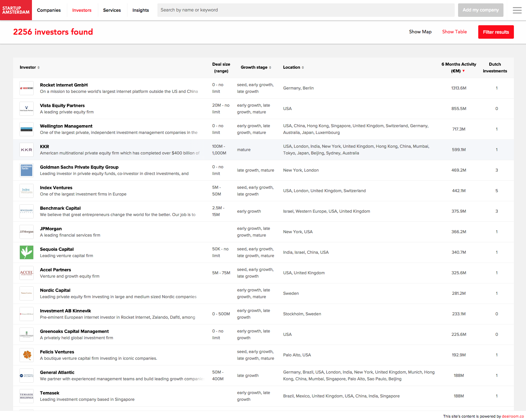
Task: Sort by Investor column
Action: [x=30, y=67]
